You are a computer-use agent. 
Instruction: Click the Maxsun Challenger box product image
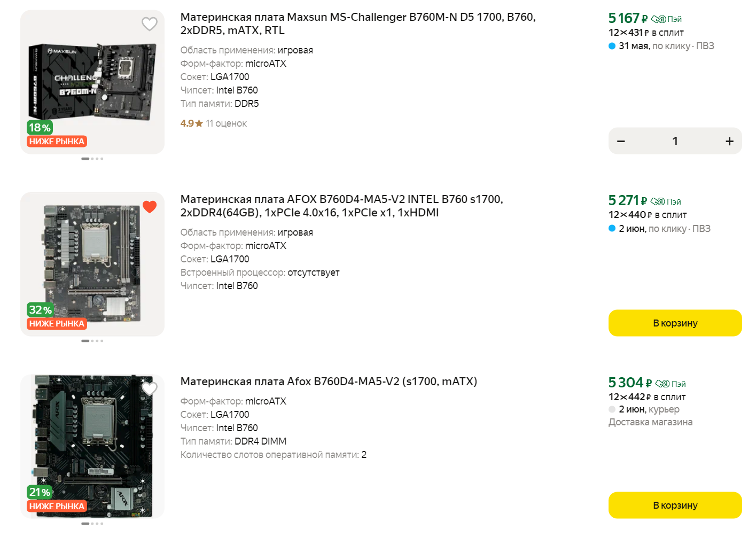92,80
